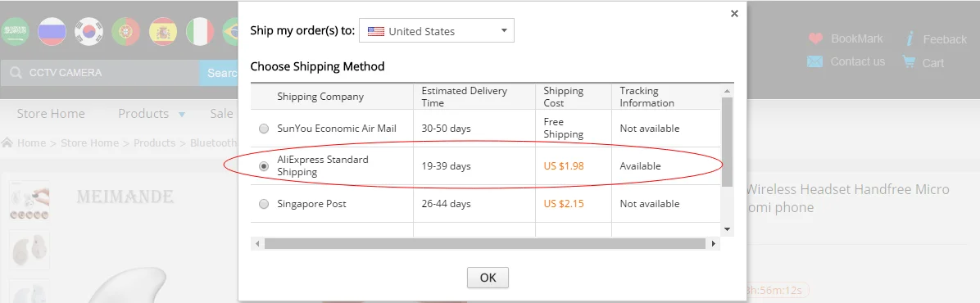The image size is (980, 303).
Task: Click the Search button
Action: click(x=219, y=73)
